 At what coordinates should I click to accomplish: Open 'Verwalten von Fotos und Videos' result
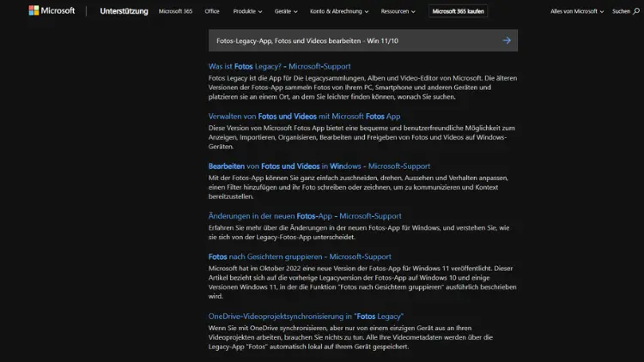pyautogui.click(x=304, y=116)
